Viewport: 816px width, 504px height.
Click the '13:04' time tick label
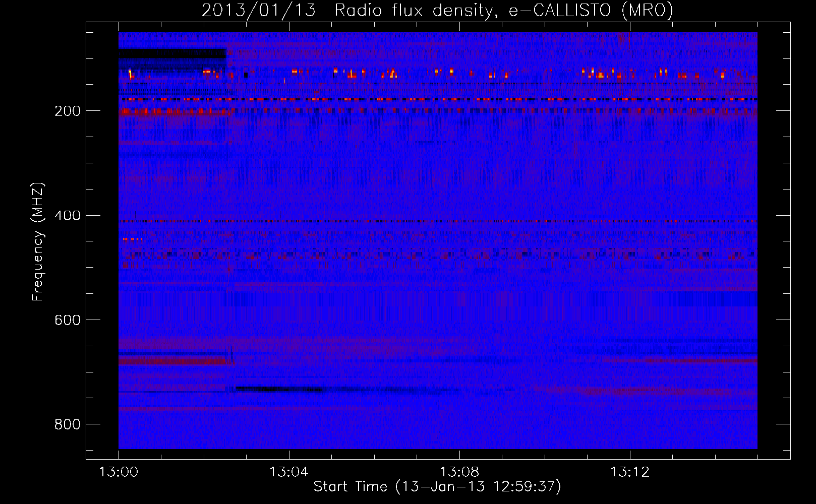(289, 472)
